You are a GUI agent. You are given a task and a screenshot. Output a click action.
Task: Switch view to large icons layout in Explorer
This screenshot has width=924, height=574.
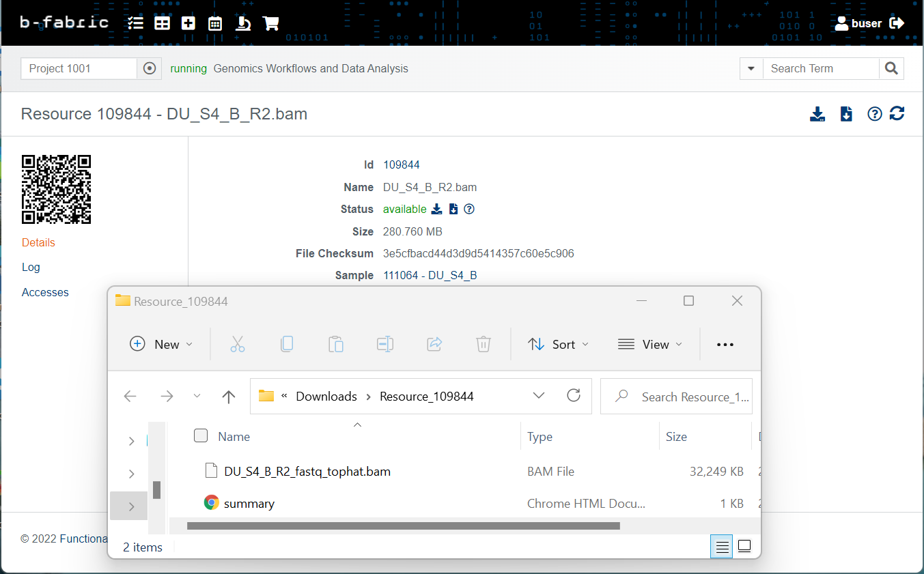[x=744, y=546]
